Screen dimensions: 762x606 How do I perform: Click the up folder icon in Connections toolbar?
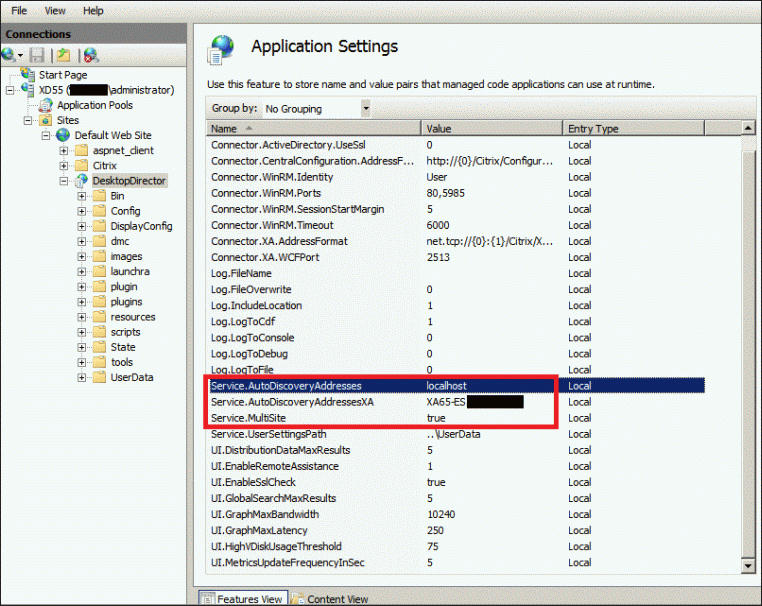click(x=64, y=55)
